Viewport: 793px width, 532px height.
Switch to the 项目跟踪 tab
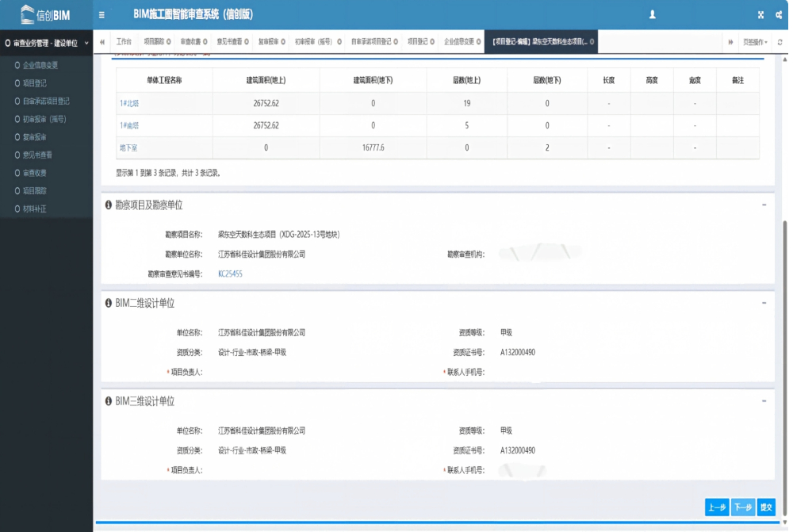154,41
